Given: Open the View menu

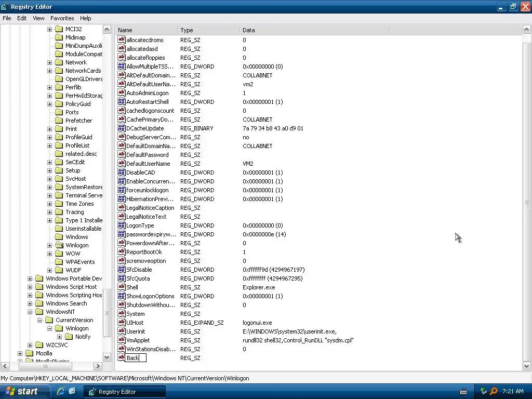Looking at the screenshot, I should point(38,18).
